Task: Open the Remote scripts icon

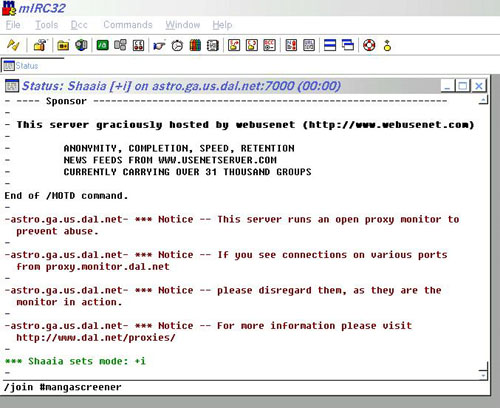Action: pyautogui.click(x=138, y=45)
